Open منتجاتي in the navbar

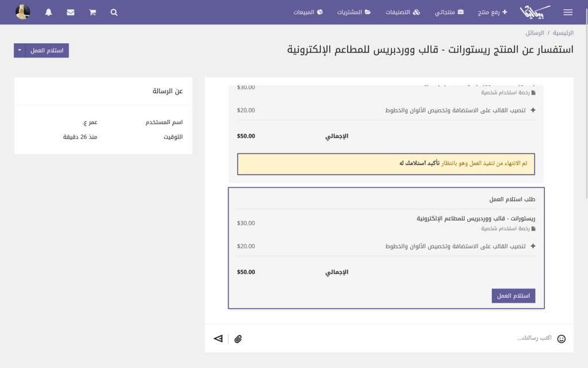pos(449,13)
